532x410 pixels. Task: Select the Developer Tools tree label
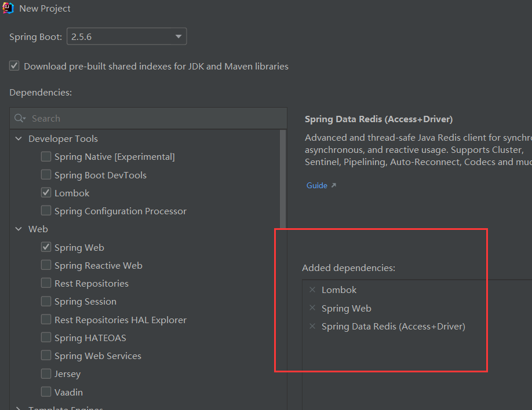[x=63, y=139]
